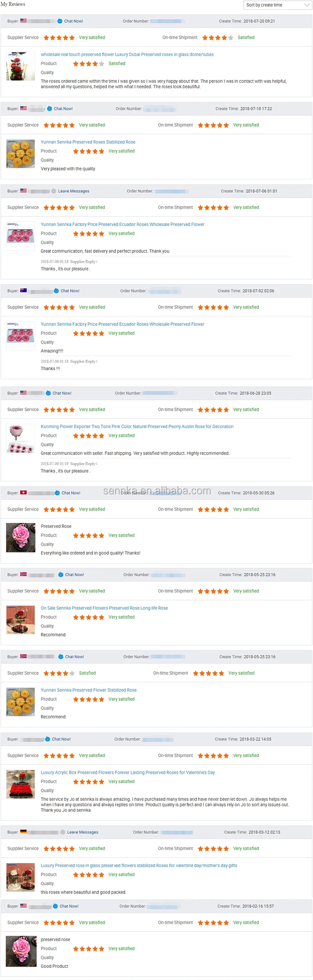Screen dimensions: 313x980
Task: Click the German flag next to buyer name
Action: (x=24, y=832)
